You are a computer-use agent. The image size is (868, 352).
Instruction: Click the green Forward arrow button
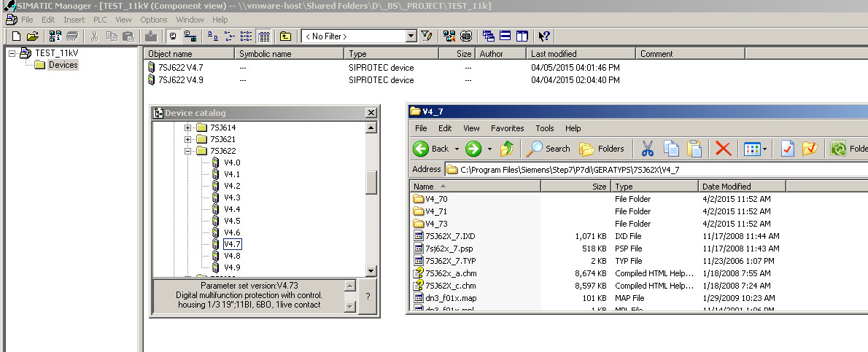(474, 149)
